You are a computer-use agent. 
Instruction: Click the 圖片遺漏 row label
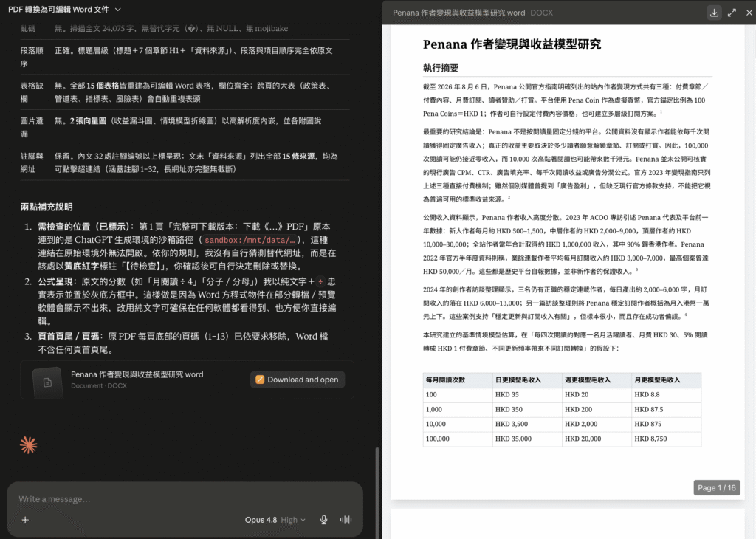(x=32, y=127)
